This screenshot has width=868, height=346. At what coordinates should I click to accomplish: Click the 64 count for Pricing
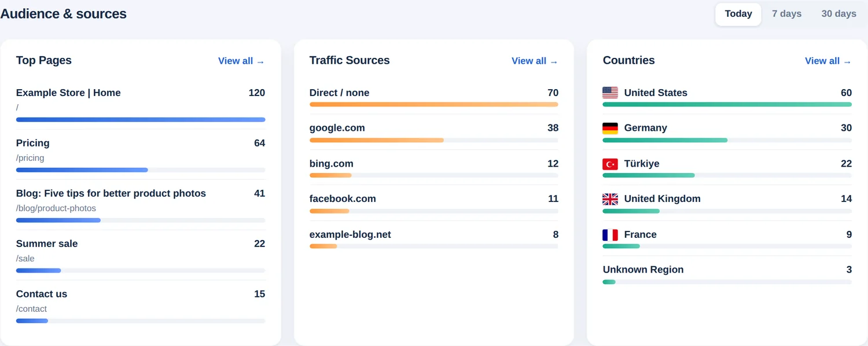coord(260,143)
